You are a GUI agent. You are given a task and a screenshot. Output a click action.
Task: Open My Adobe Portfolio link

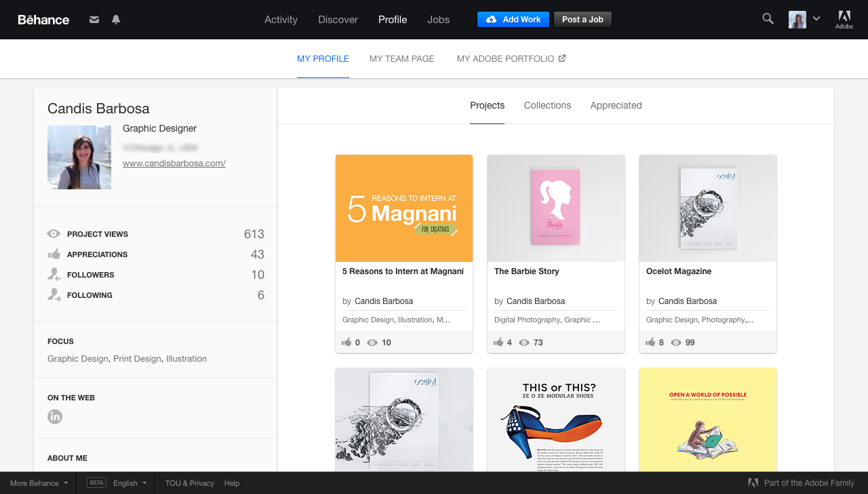tap(511, 59)
